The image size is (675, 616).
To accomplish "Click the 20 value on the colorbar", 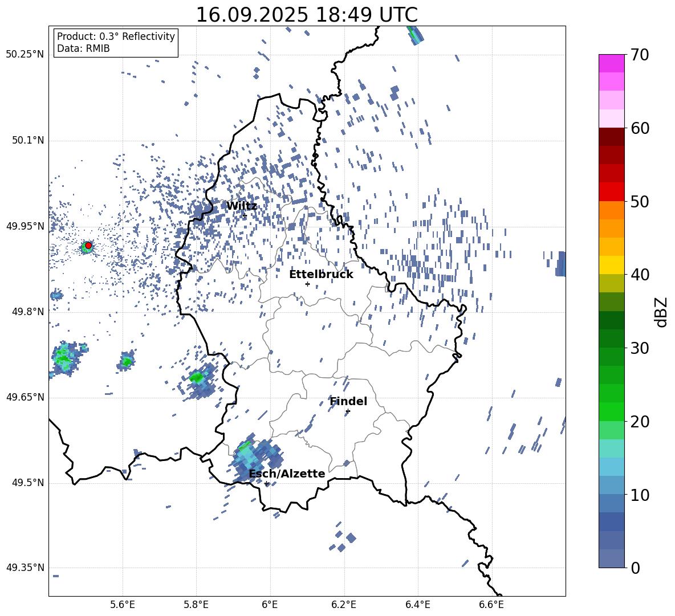I will 640,422.
